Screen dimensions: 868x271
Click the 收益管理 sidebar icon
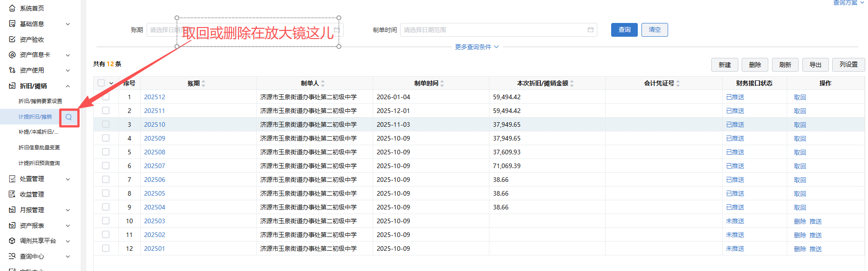(x=12, y=194)
